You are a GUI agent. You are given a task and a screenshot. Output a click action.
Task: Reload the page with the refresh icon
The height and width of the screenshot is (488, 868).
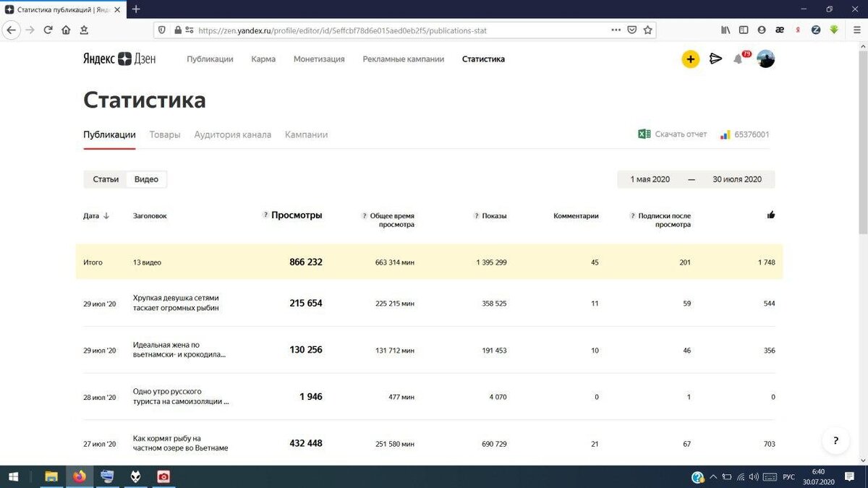(x=48, y=30)
